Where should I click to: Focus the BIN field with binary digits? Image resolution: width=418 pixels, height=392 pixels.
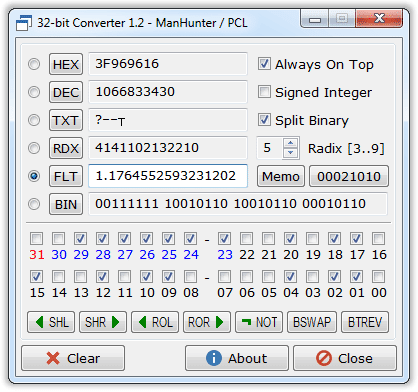tap(238, 204)
